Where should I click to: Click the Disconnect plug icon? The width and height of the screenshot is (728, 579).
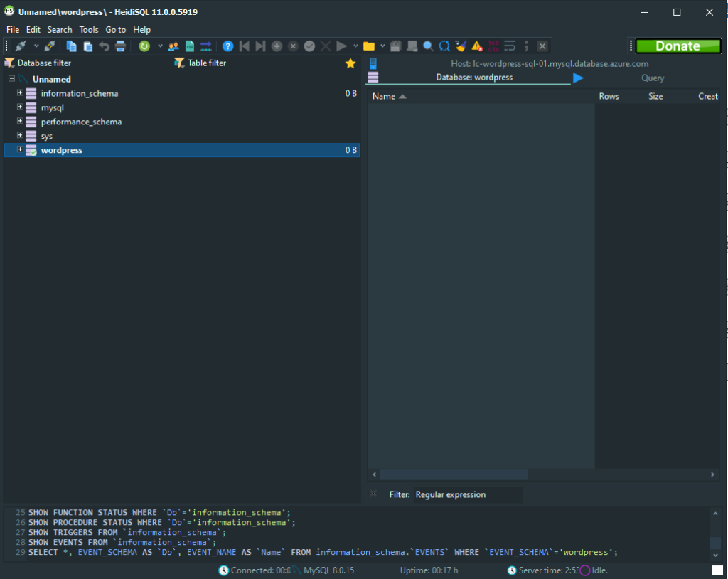point(50,46)
